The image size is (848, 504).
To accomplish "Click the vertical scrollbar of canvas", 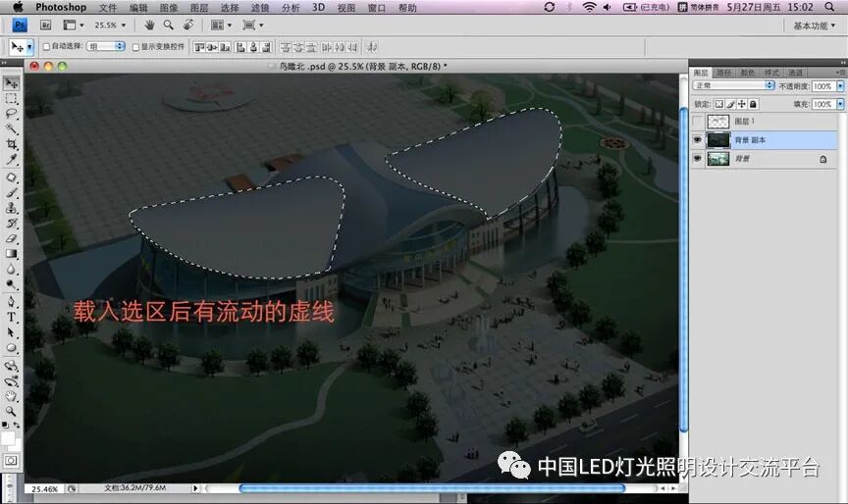I will pyautogui.click(x=683, y=269).
